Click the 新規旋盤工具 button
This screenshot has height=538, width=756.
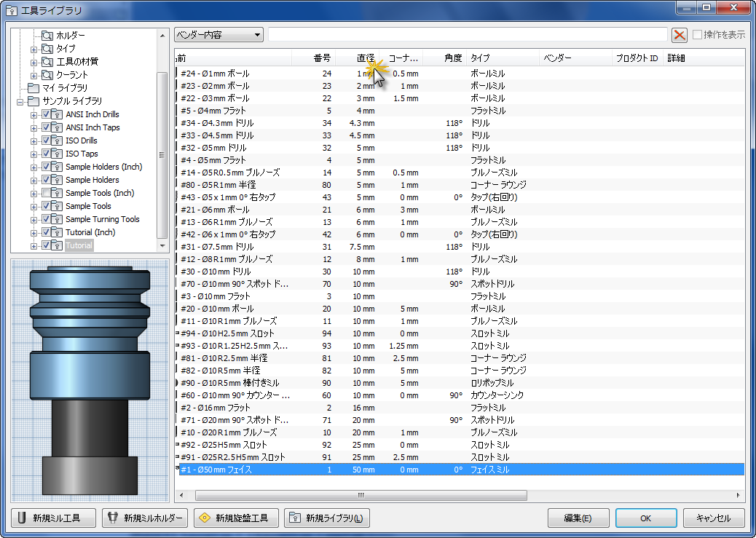(x=236, y=518)
